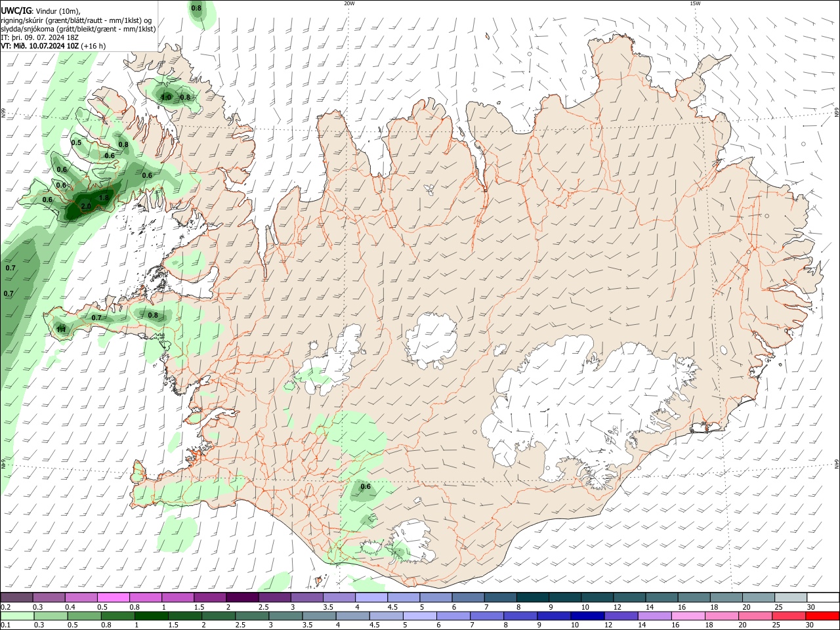The width and height of the screenshot is (840, 630).
Task: Pick the white 30 swatch in upper legend row
Action: coord(823,598)
